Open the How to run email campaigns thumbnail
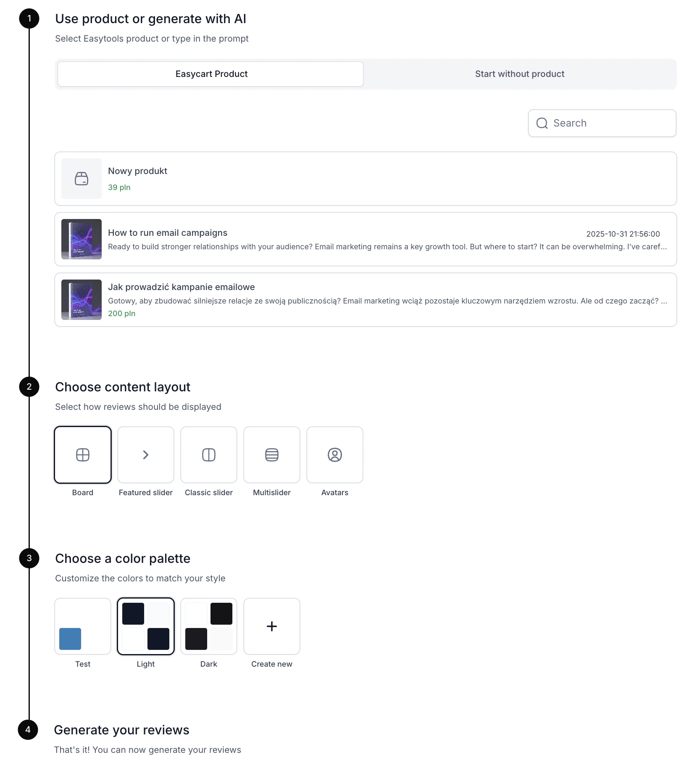 (82, 239)
